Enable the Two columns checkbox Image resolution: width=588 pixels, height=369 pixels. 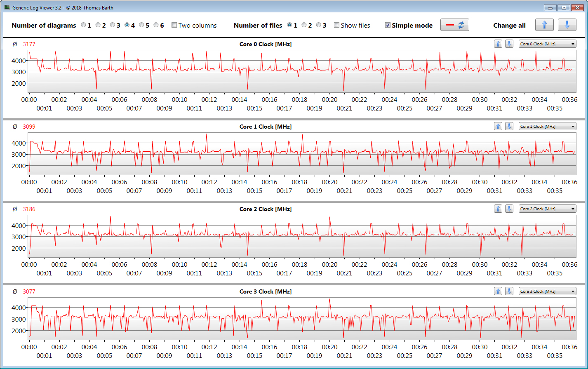coord(174,25)
